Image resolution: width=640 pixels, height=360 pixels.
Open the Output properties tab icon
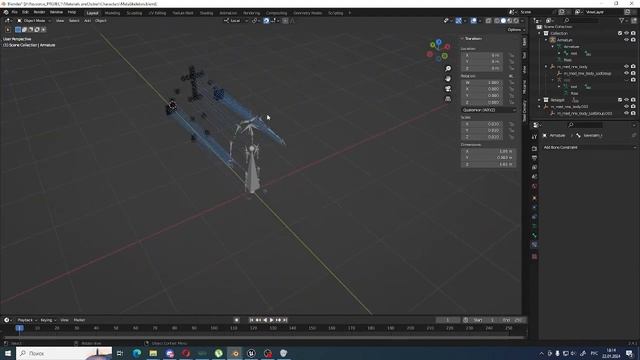[534, 158]
